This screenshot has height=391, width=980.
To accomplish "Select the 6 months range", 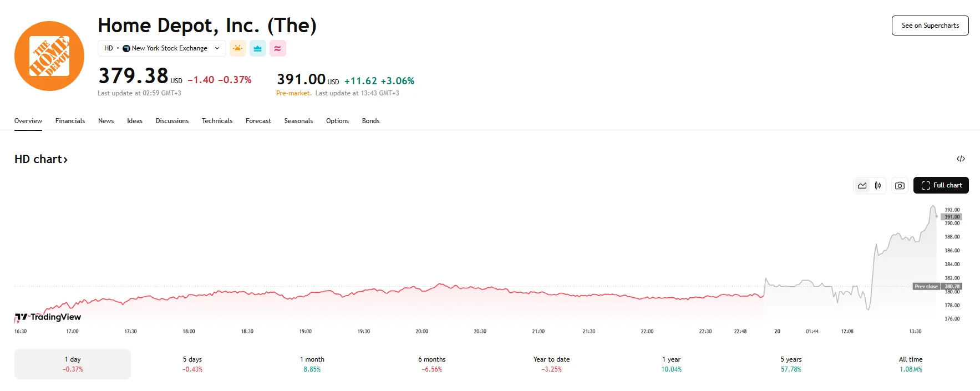I will coord(432,364).
